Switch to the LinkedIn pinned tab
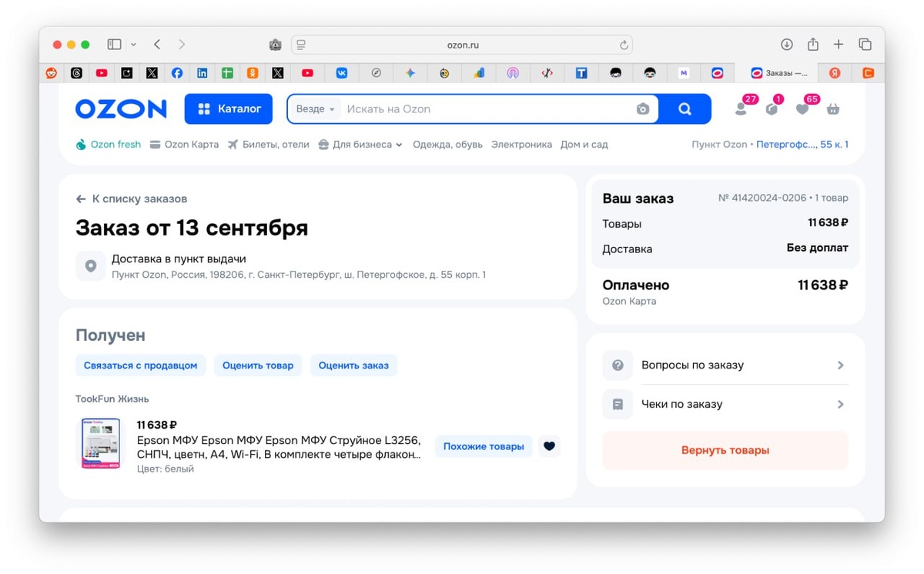This screenshot has height=574, width=924. 202,73
